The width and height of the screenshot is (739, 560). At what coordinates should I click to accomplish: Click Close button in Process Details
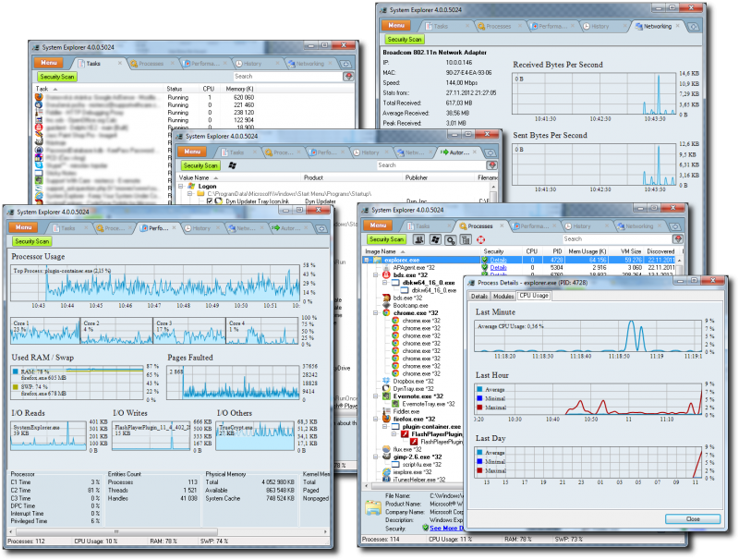coord(692,519)
